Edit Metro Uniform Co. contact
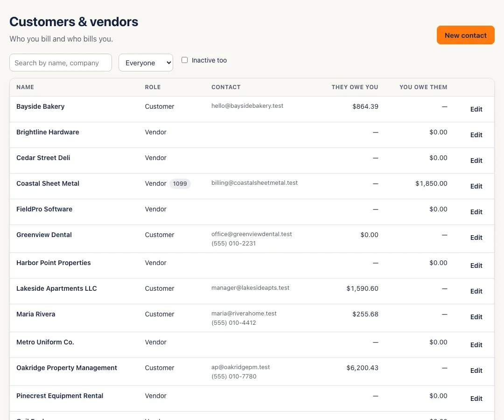This screenshot has width=504, height=420. [476, 345]
